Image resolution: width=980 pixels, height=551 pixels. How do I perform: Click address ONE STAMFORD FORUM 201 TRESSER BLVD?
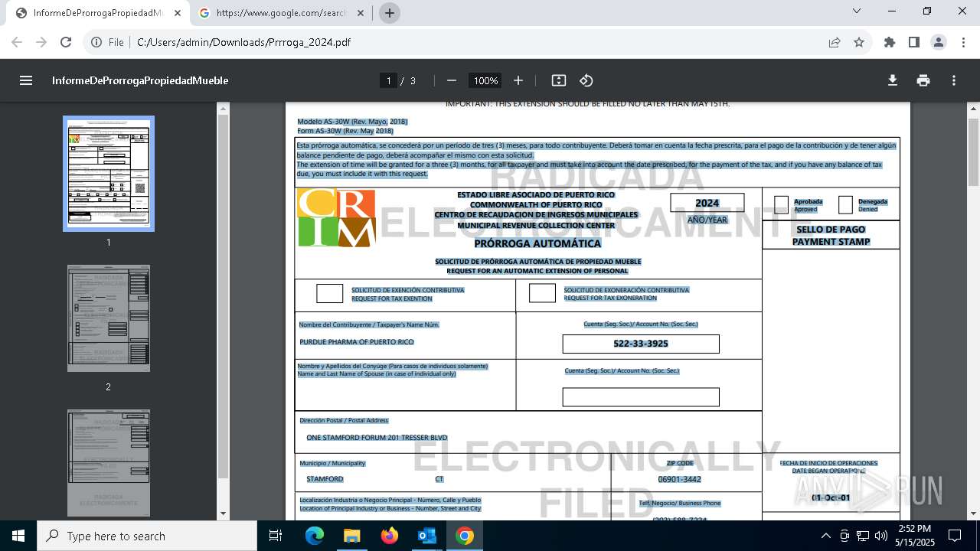[x=377, y=438]
